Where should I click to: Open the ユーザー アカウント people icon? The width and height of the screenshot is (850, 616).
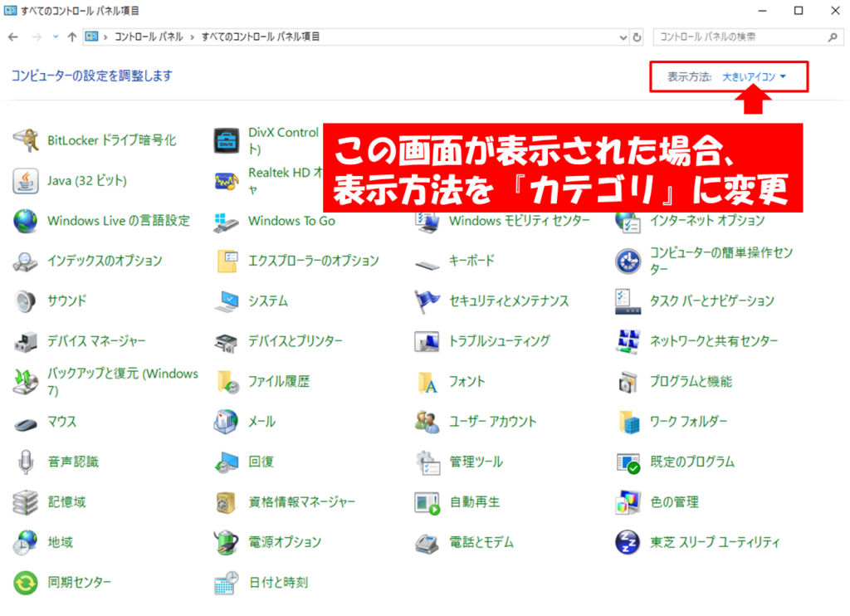[x=427, y=422]
